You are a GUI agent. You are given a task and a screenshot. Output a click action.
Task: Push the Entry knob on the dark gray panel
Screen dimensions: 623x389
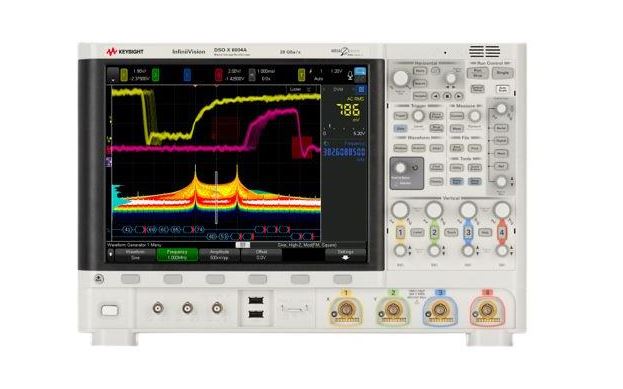tap(400, 168)
